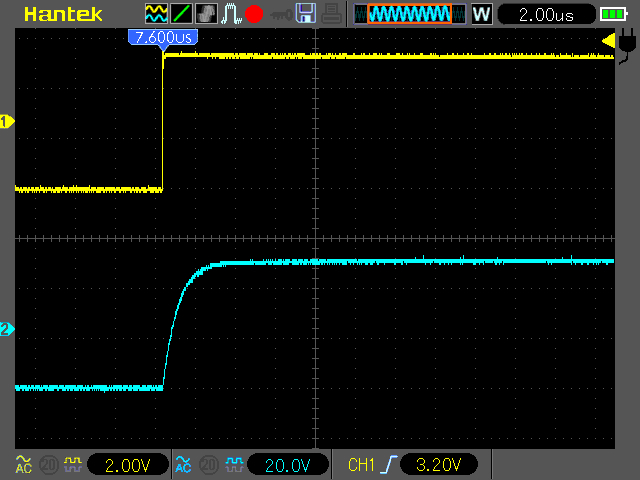
Task: Select CH1 trigger source label
Action: [x=361, y=464]
